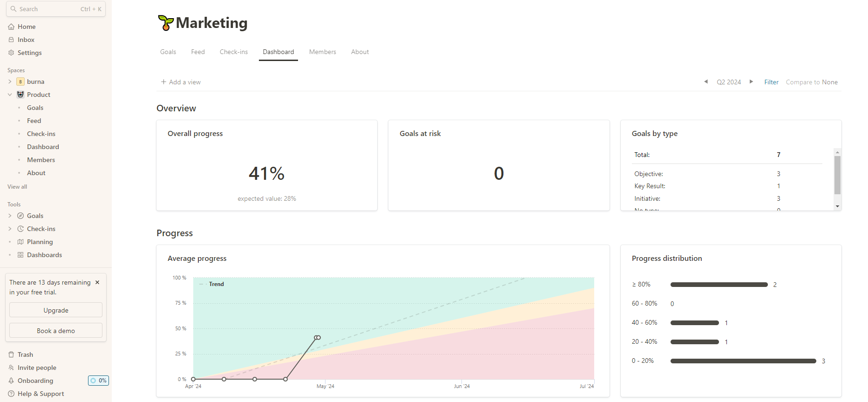Click the Book a demo button

coord(56,331)
